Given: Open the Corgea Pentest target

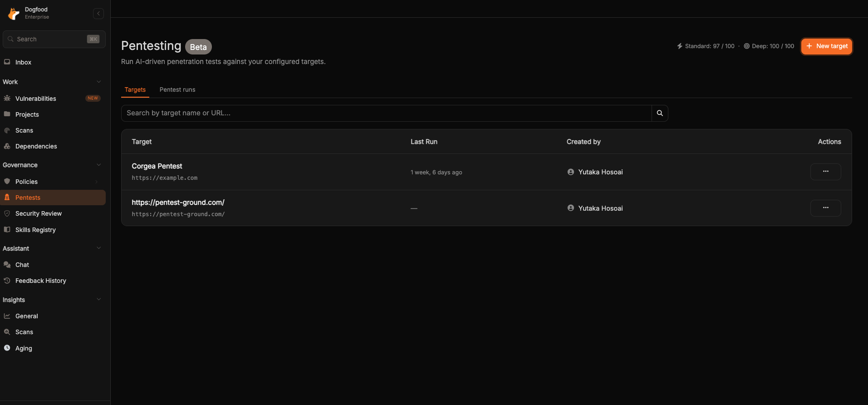Looking at the screenshot, I should pyautogui.click(x=157, y=166).
